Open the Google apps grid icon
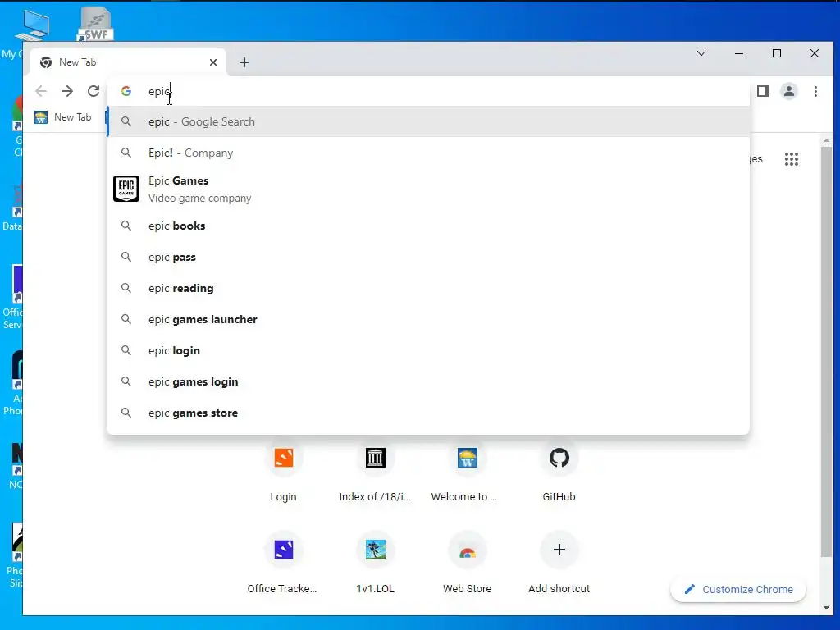This screenshot has width=840, height=630. pyautogui.click(x=792, y=159)
